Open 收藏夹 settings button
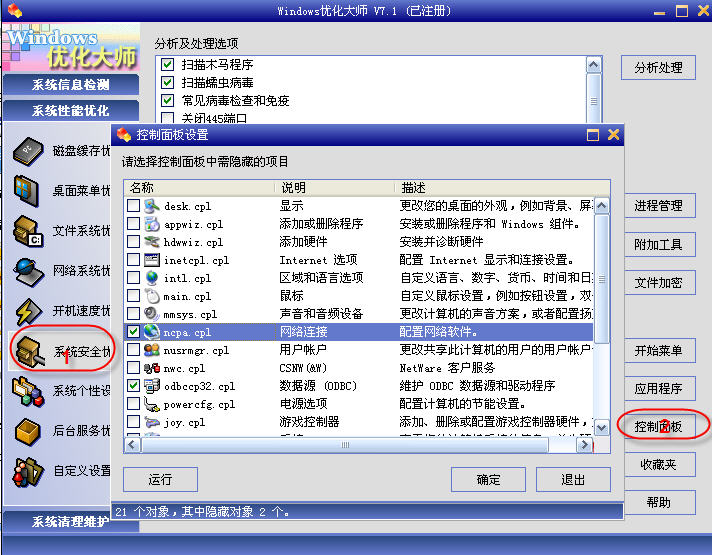712x555 pixels. 660,464
